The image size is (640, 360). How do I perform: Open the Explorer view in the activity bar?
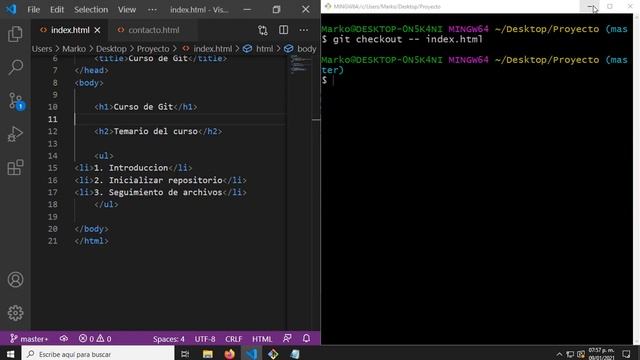(x=15, y=34)
